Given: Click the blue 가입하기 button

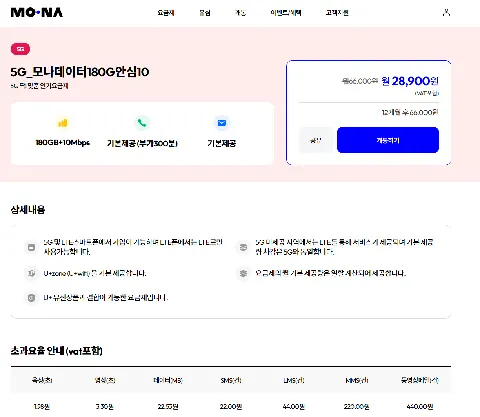Looking at the screenshot, I should pyautogui.click(x=388, y=140).
